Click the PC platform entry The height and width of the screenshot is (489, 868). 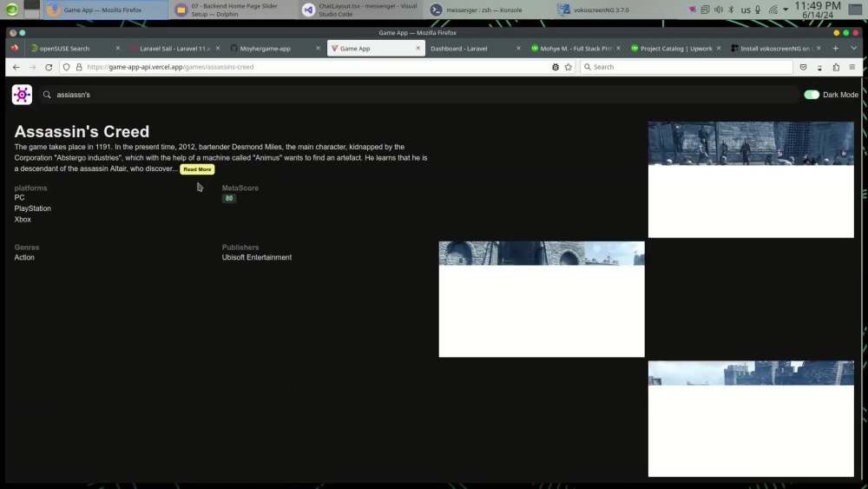(x=19, y=198)
